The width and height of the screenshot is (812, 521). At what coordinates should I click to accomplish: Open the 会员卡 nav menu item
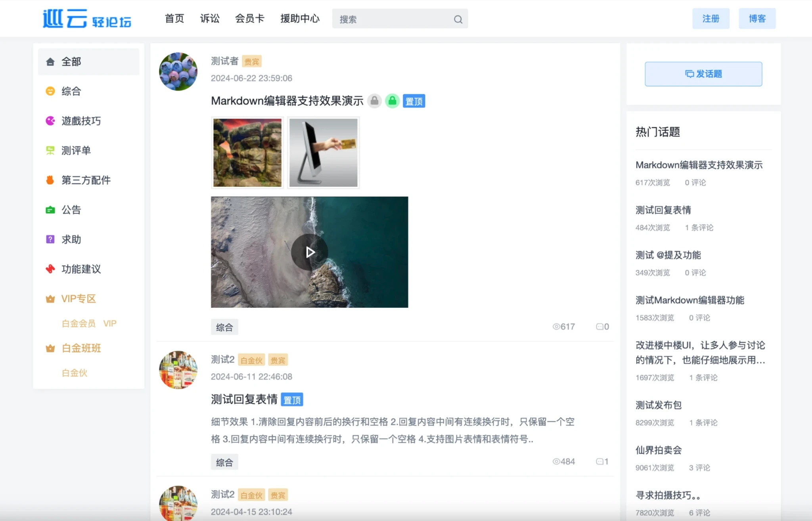point(249,19)
